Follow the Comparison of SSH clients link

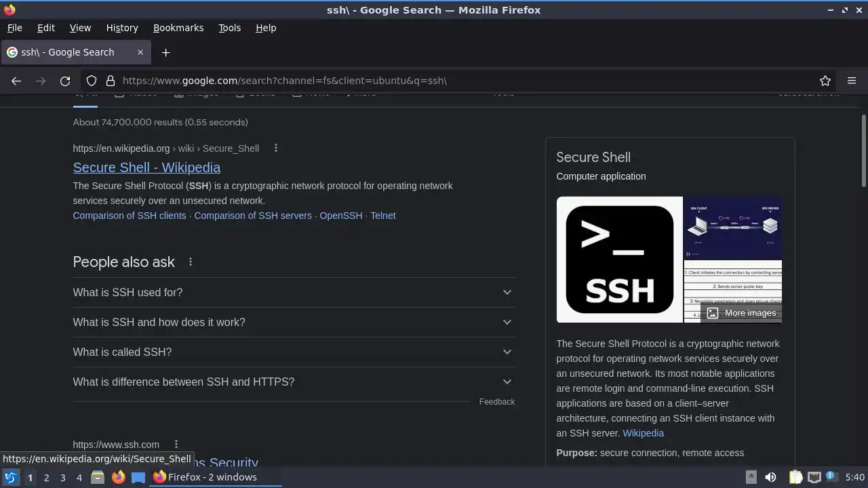tap(130, 216)
